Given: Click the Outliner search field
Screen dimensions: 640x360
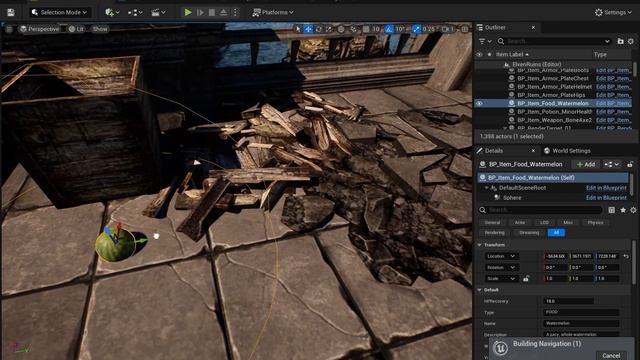Looking at the screenshot, I should (552, 41).
